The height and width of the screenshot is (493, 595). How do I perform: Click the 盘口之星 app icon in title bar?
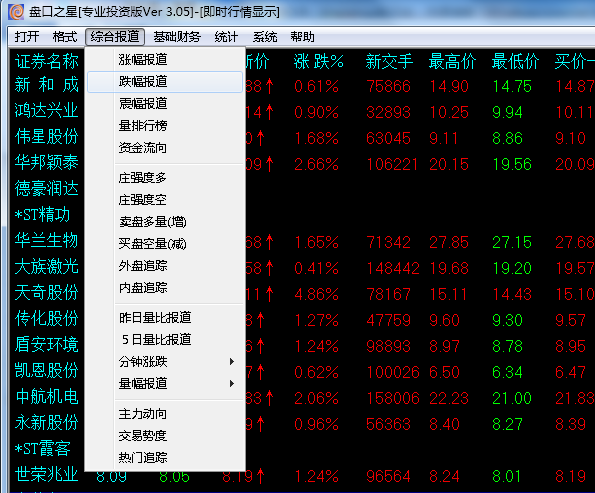point(16,12)
